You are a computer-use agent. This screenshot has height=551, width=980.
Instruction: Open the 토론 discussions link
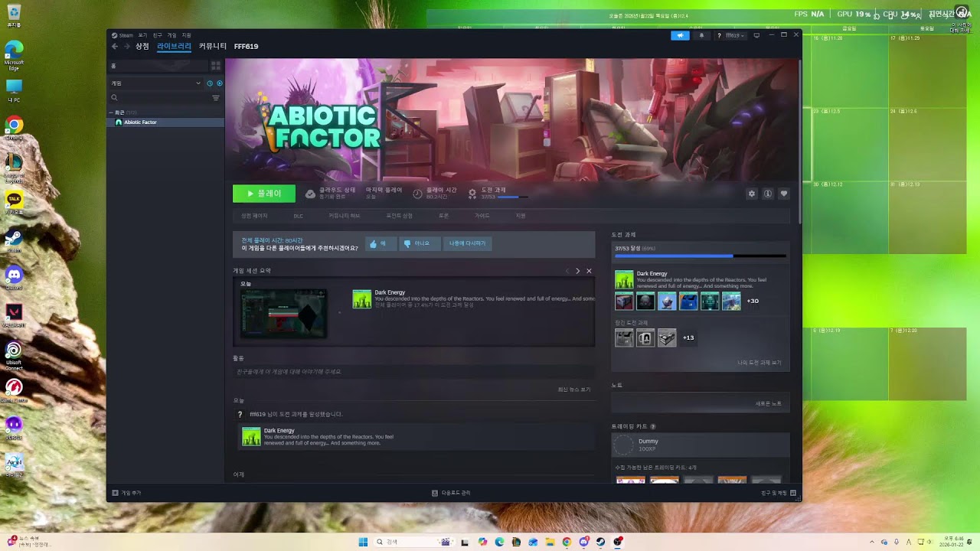tap(443, 216)
